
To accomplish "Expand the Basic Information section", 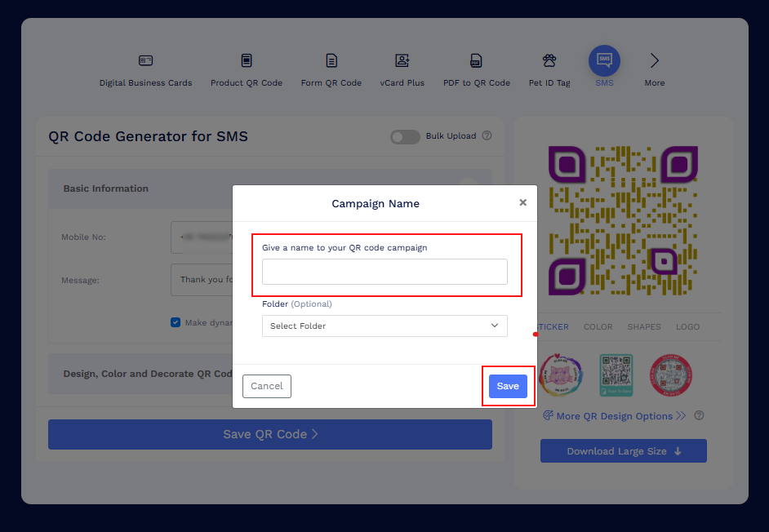I will (270, 188).
